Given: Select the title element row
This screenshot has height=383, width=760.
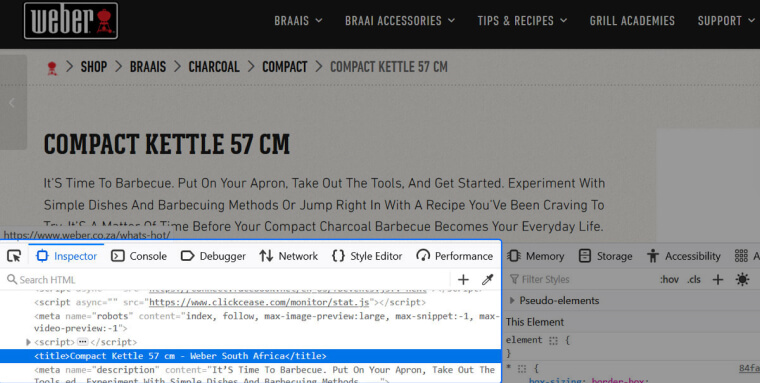Looking at the screenshot, I should 250,356.
